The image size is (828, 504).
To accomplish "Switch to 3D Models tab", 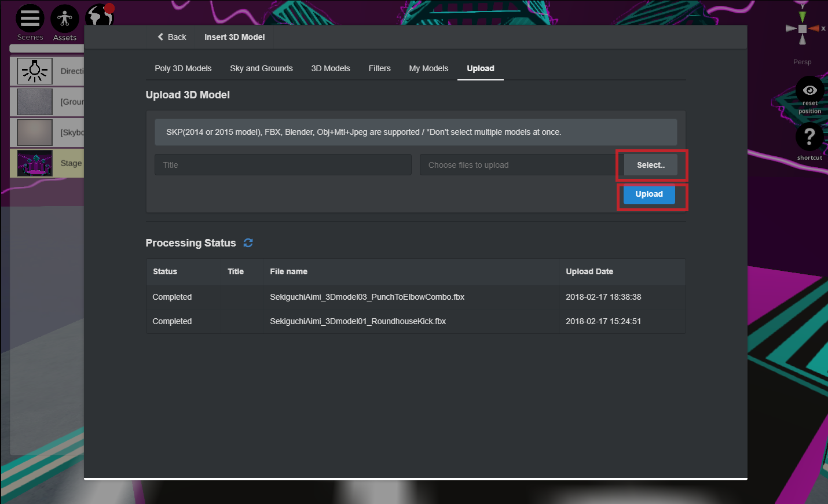I will click(331, 68).
